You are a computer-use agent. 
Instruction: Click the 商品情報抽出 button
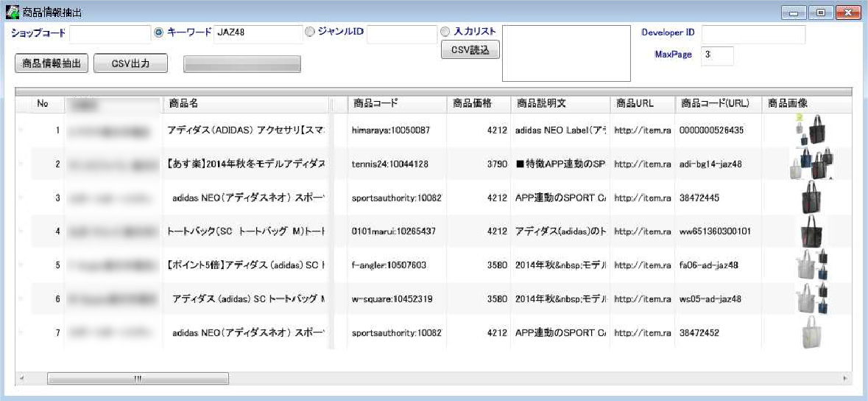[x=52, y=63]
